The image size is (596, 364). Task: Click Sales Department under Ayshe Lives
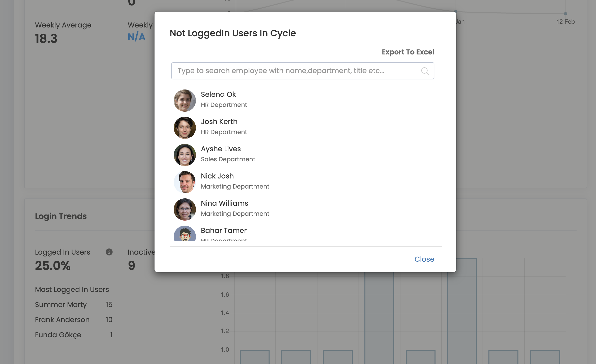pyautogui.click(x=228, y=159)
